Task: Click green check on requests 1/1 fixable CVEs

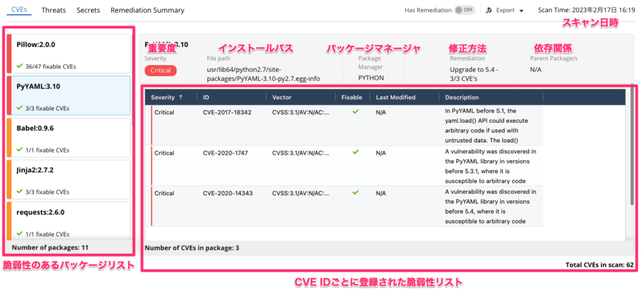Action: 19,233
